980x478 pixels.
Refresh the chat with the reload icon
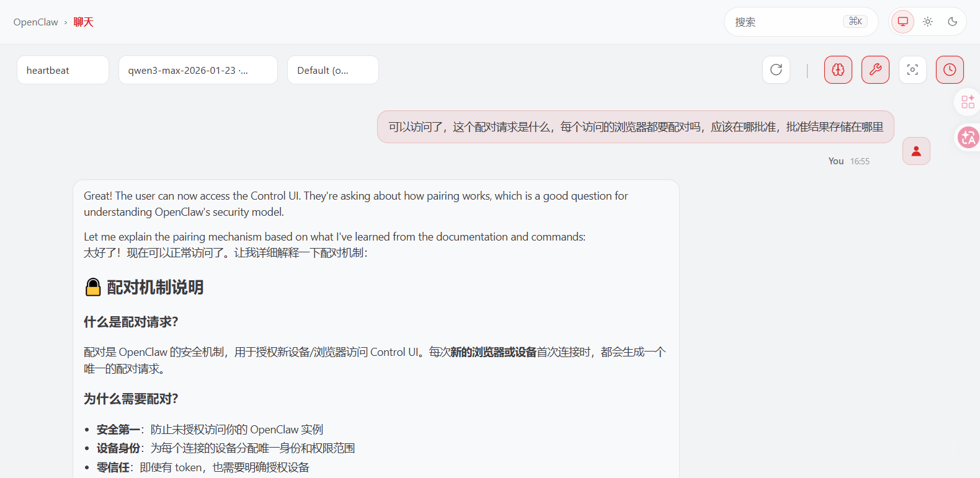776,70
